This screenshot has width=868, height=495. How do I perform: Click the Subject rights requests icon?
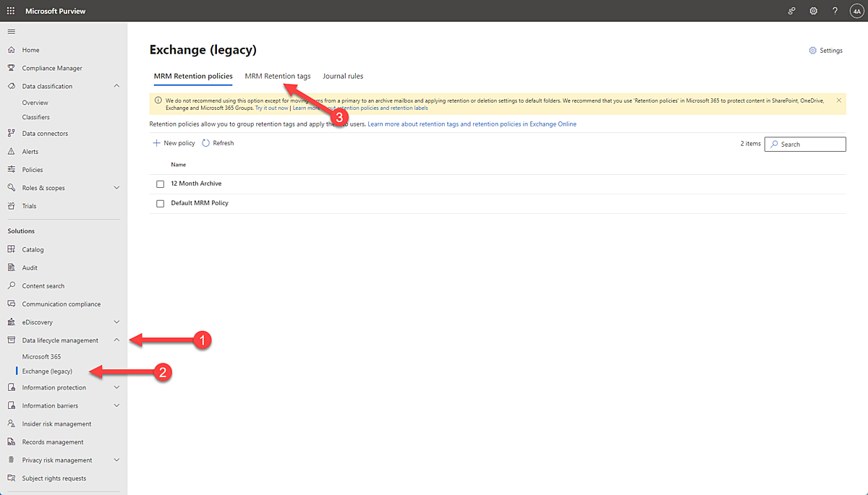point(11,478)
